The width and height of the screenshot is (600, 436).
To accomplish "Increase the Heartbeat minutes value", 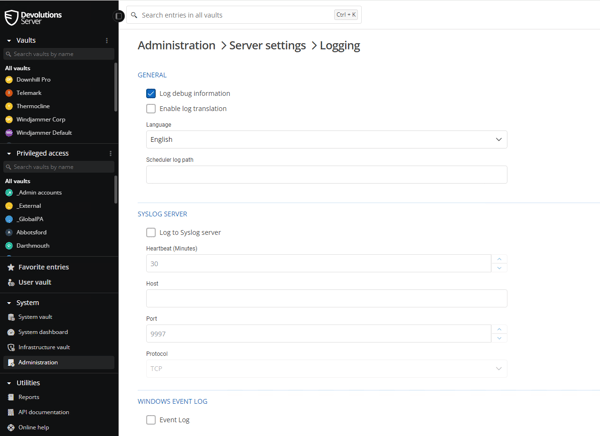I will pos(499,259).
